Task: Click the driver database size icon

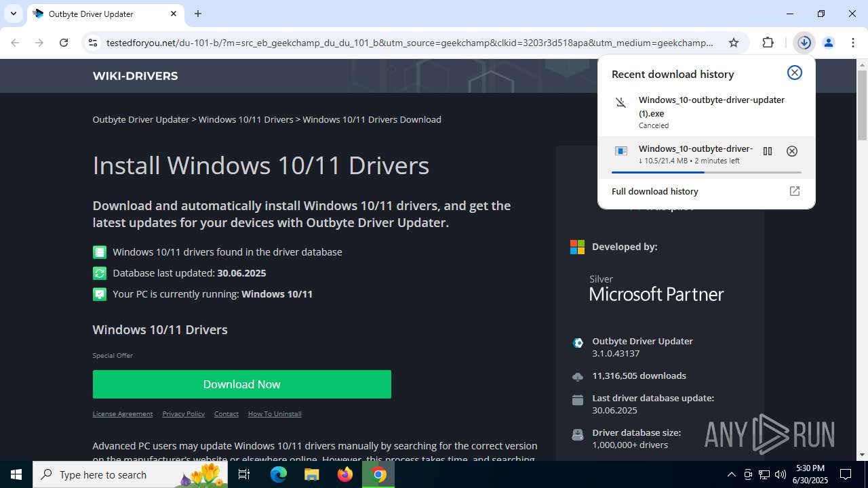Action: click(x=578, y=434)
